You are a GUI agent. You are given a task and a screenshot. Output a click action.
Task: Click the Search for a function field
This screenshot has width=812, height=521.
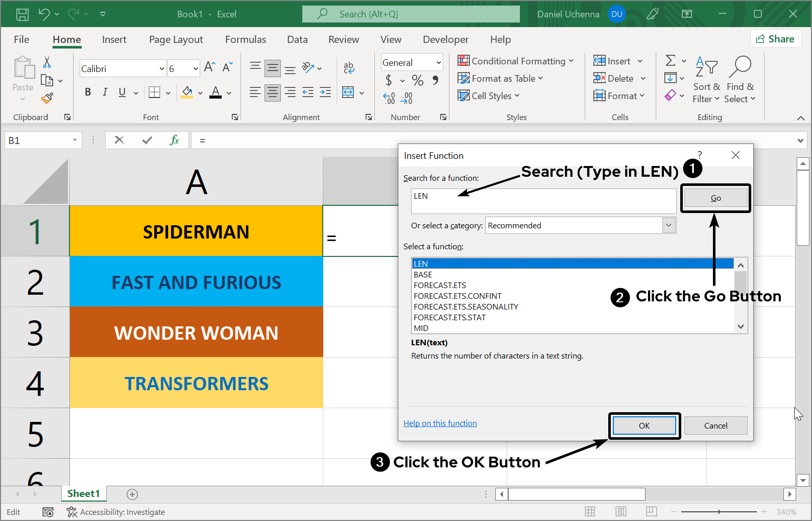[543, 201]
